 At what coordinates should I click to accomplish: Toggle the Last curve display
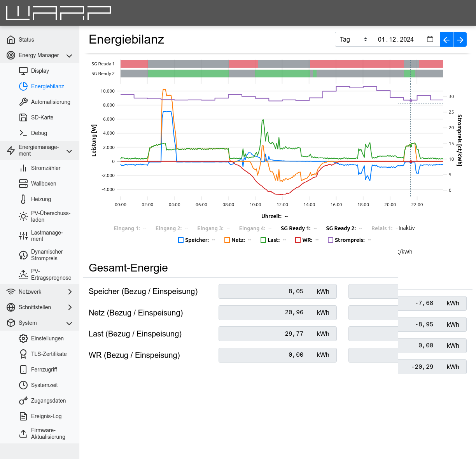263,240
